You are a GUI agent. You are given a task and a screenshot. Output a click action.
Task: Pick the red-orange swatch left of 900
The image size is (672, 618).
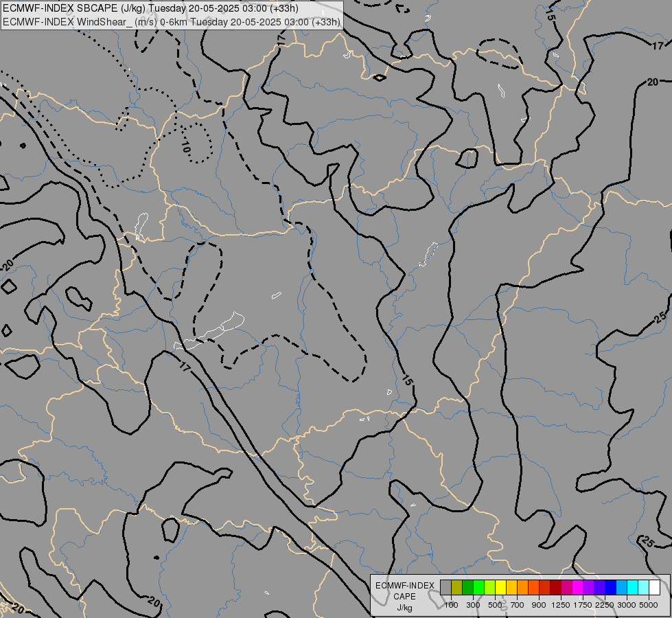coord(533,588)
